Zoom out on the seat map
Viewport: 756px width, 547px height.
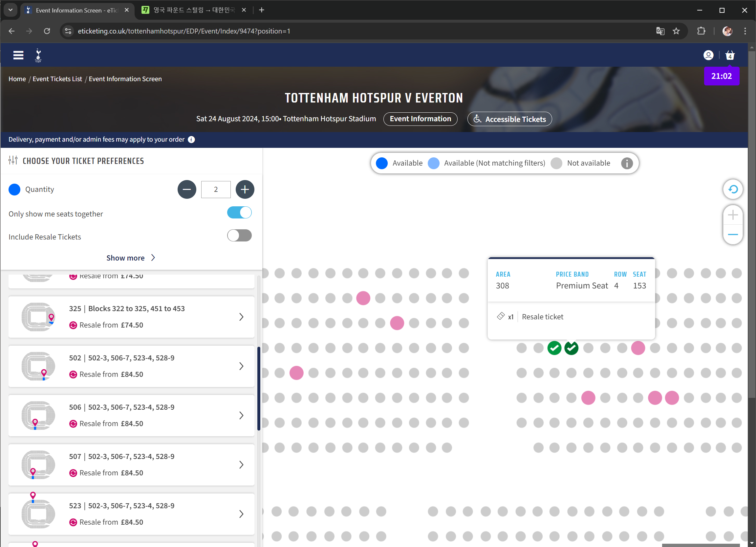[732, 235]
